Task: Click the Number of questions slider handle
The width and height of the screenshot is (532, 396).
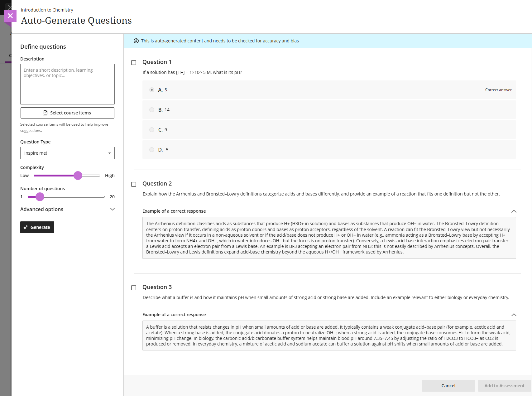Action: point(40,197)
